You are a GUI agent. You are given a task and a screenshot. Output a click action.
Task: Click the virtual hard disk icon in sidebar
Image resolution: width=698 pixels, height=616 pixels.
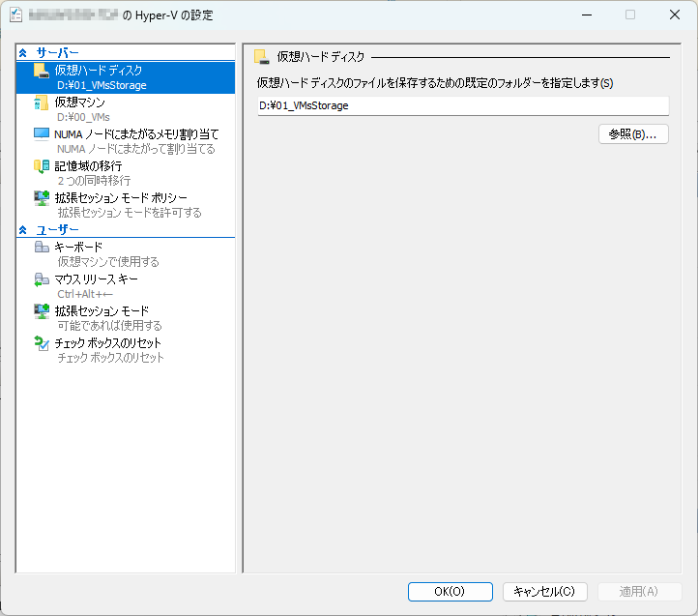click(x=42, y=71)
